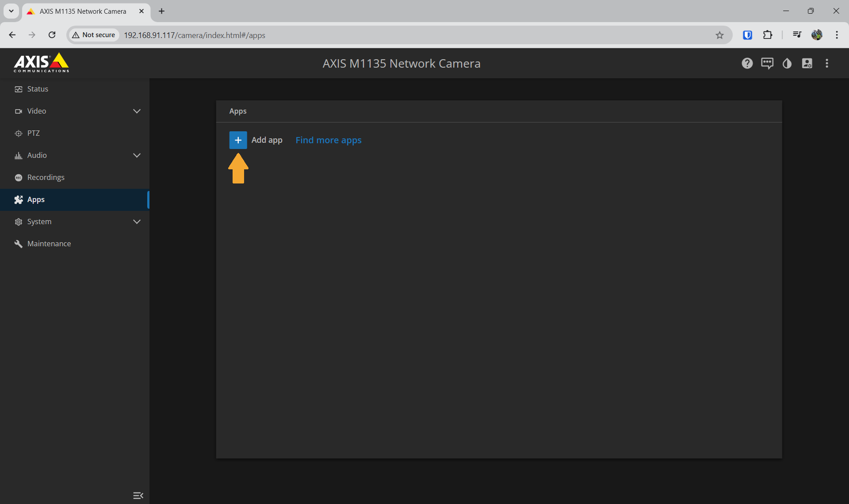Click the blue plus Add app button
The width and height of the screenshot is (849, 504).
(238, 140)
